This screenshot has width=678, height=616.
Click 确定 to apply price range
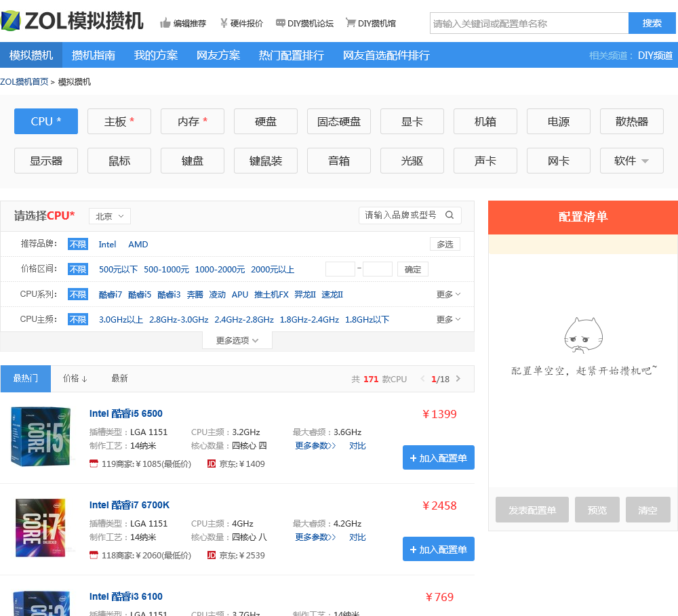(x=412, y=269)
